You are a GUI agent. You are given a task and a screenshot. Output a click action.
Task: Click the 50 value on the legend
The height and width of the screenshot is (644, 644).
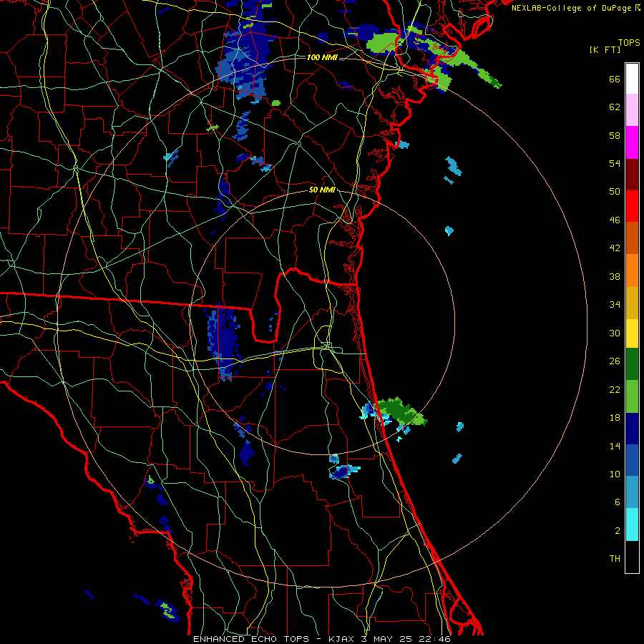click(x=615, y=192)
